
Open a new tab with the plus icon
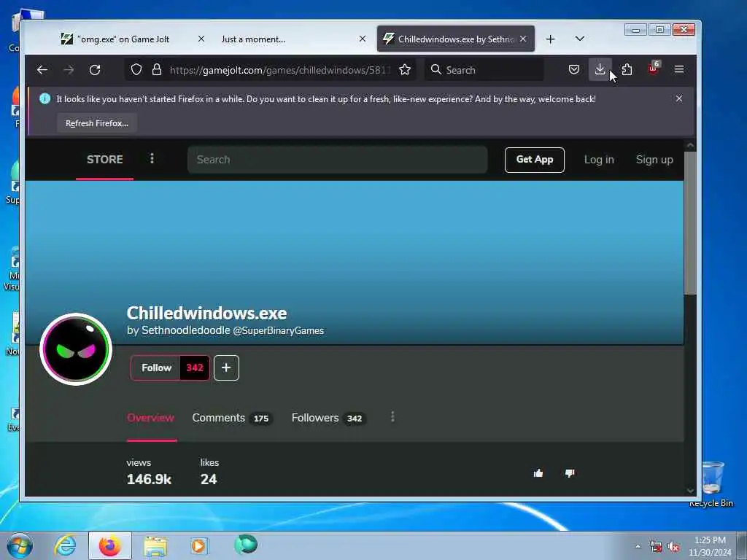[550, 39]
